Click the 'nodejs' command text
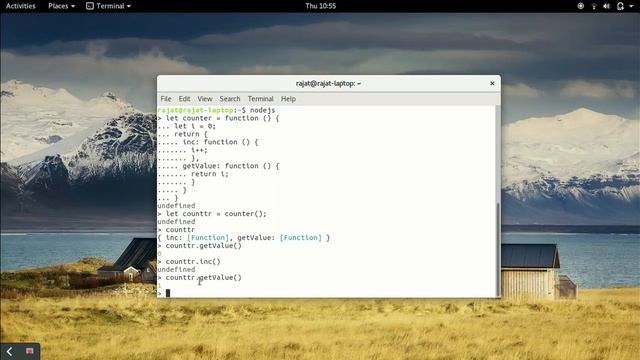640x360 pixels. pos(262,110)
